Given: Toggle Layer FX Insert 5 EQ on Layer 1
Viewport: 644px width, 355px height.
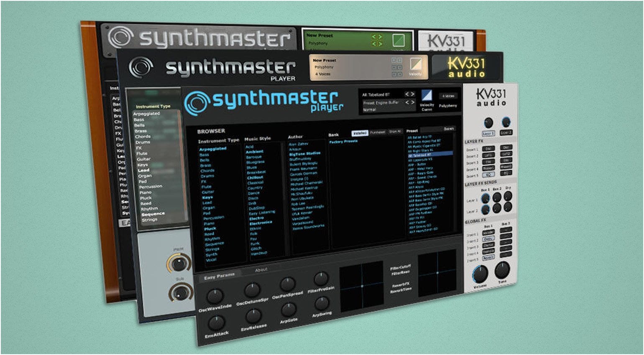Looking at the screenshot, I should click(x=488, y=175).
